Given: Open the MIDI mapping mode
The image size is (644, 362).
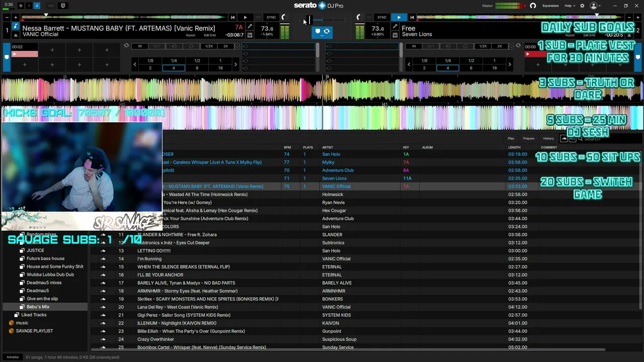Looking at the screenshot, I should pyautogui.click(x=51, y=6).
